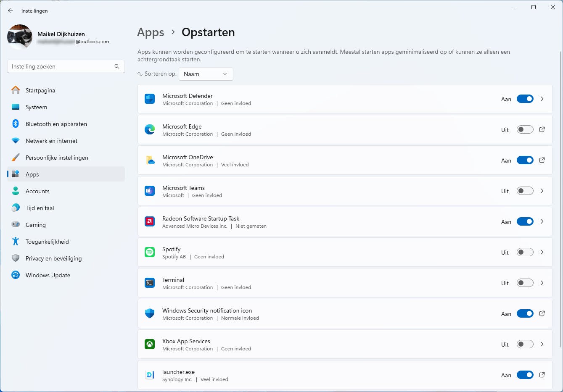Click the Windows Security shield icon
This screenshot has height=392, width=563.
(149, 313)
